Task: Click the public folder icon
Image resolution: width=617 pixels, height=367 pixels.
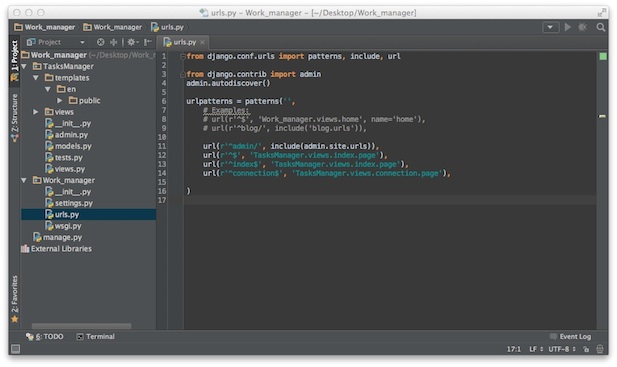Action: 73,101
